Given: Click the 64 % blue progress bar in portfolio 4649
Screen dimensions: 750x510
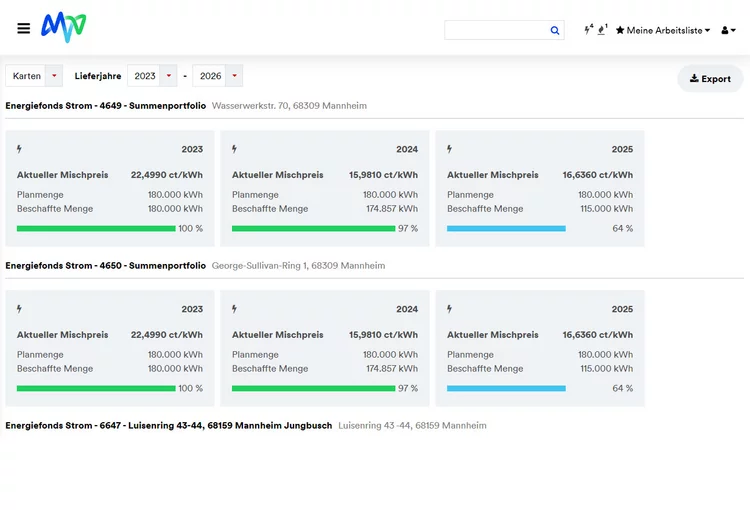Looking at the screenshot, I should 506,228.
